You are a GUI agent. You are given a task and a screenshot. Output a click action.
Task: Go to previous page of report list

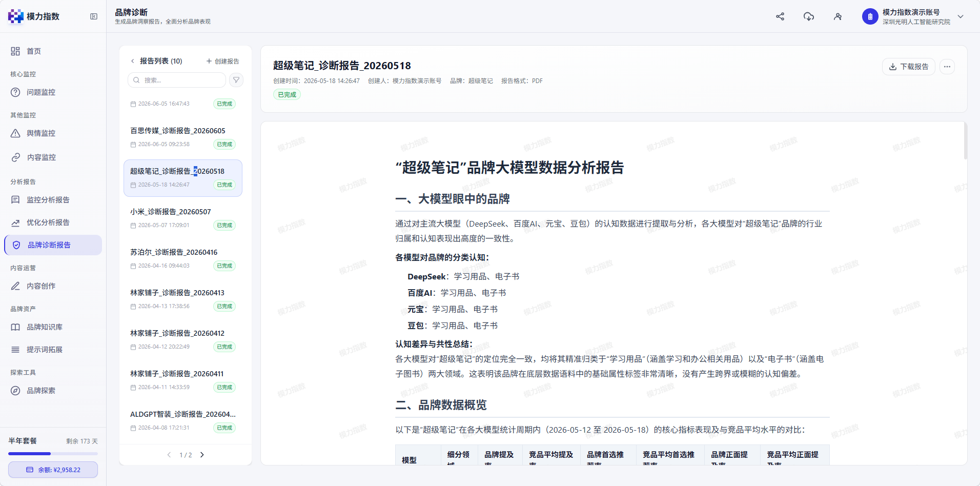click(x=169, y=455)
